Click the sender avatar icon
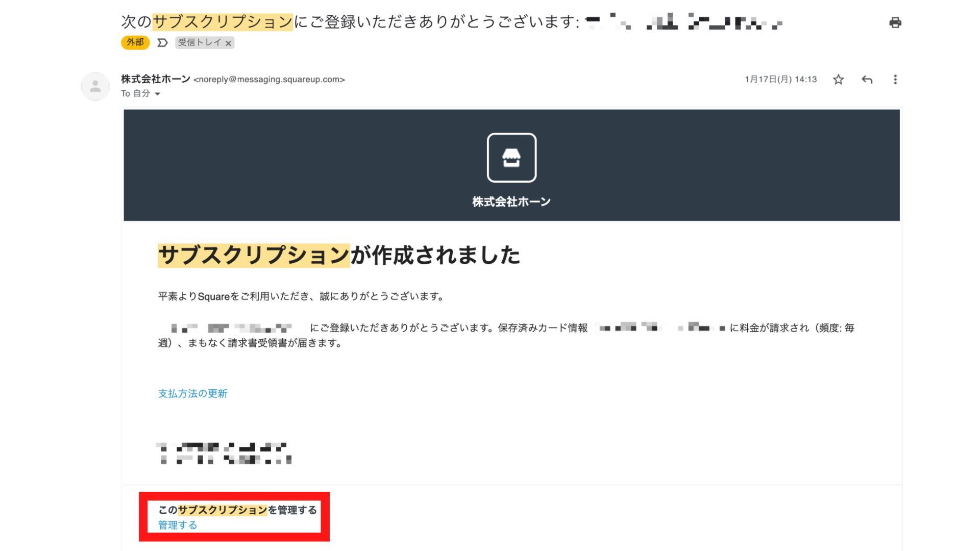This screenshot has width=980, height=551. 95,86
